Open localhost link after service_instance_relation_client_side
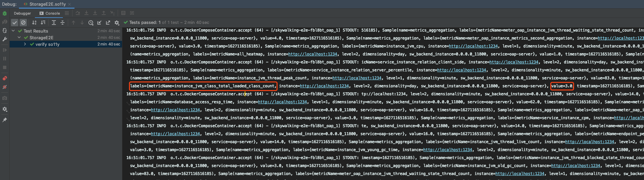644x180 pixels. [514, 62]
